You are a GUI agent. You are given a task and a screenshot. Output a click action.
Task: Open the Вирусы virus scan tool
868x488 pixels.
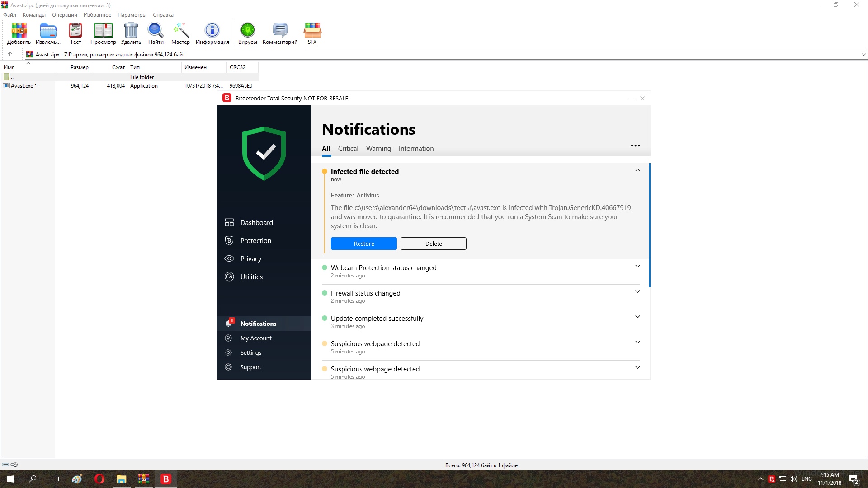pos(247,33)
